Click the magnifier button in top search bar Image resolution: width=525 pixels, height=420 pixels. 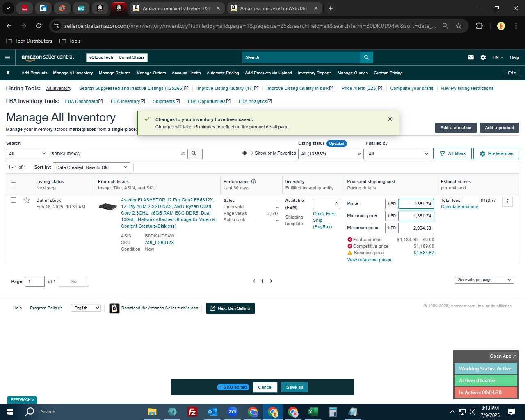tap(367, 57)
